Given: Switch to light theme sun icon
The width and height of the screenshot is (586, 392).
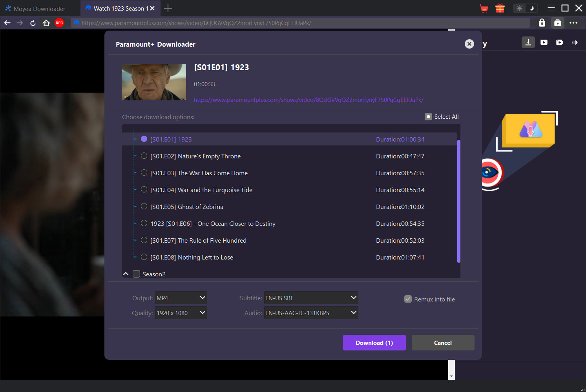Looking at the screenshot, I should click(x=520, y=8).
